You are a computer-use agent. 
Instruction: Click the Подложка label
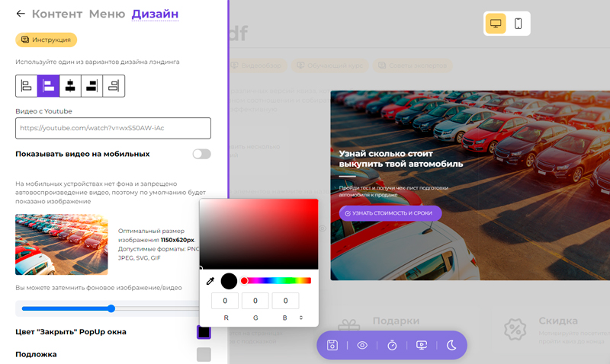pos(36,354)
